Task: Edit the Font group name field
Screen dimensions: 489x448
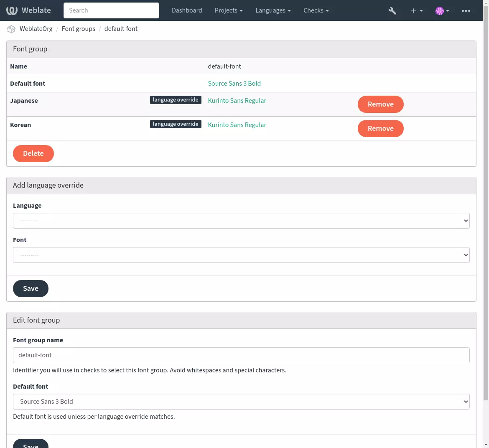Action: point(241,355)
